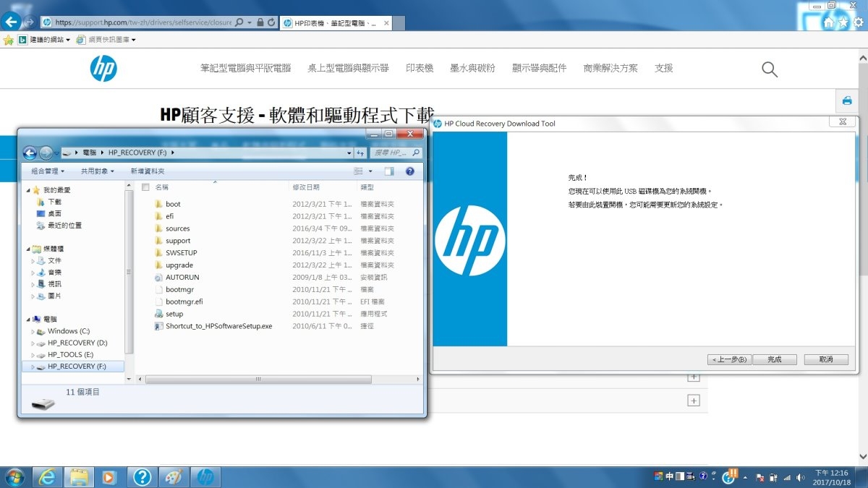Viewport: 868px width, 488px height.
Task: Collapse the 我的最愛 favorites group
Action: click(28, 190)
